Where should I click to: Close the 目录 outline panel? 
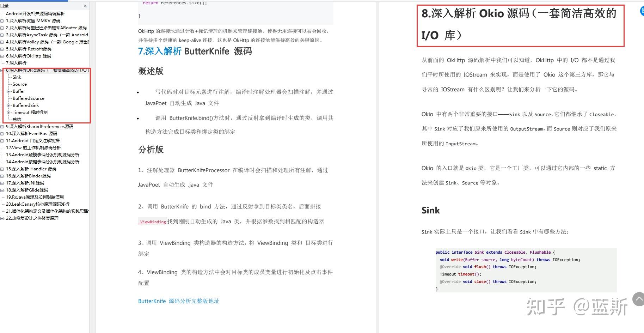click(85, 6)
